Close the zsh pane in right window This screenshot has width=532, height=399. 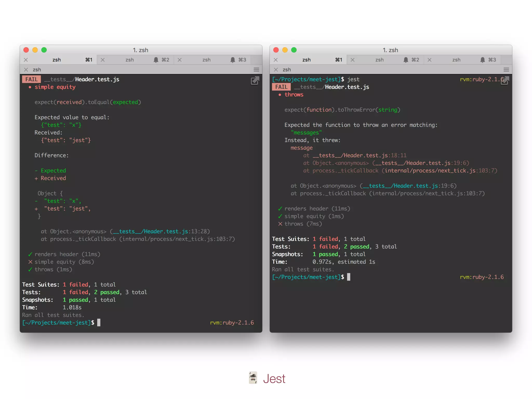(276, 70)
